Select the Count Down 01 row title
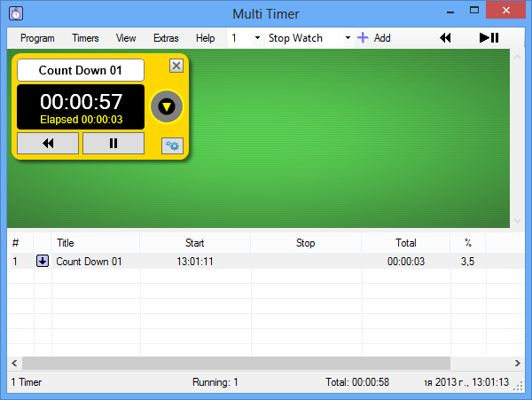Screen dimensions: 532x400 click(x=89, y=262)
